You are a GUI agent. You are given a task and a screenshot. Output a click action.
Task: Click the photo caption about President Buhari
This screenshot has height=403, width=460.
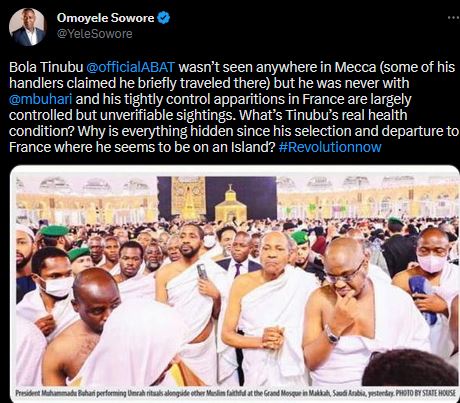(235, 393)
